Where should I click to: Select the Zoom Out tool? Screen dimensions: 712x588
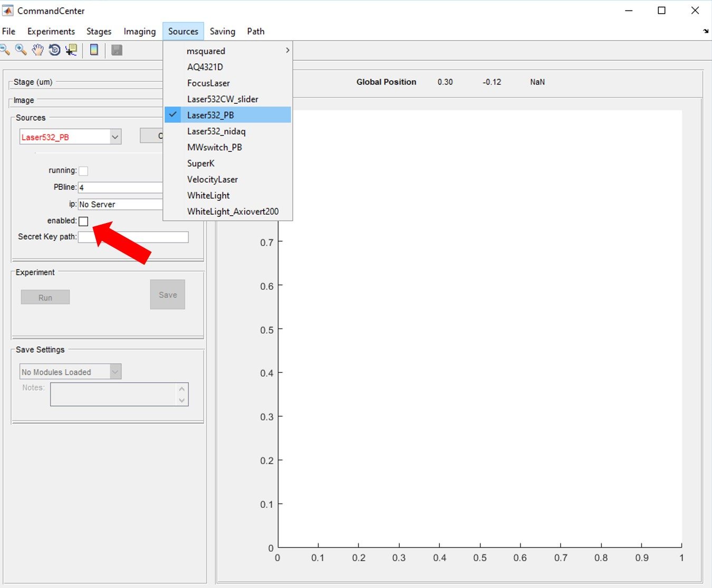[x=5, y=50]
